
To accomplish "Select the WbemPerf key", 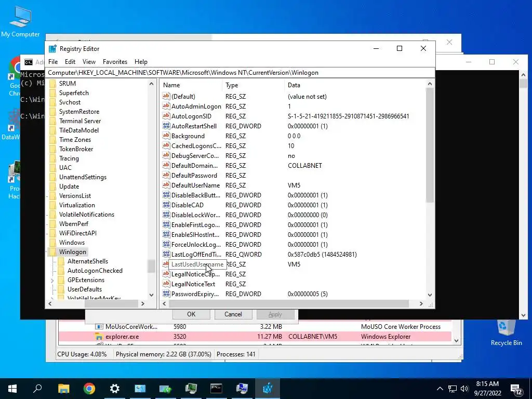I will tap(74, 224).
